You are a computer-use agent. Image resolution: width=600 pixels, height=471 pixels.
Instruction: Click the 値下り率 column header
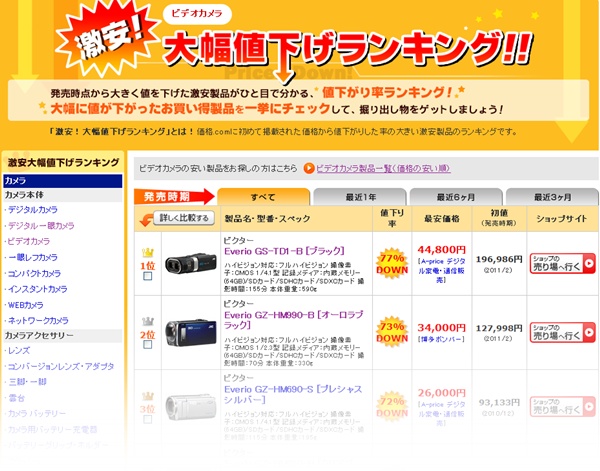[x=392, y=218]
